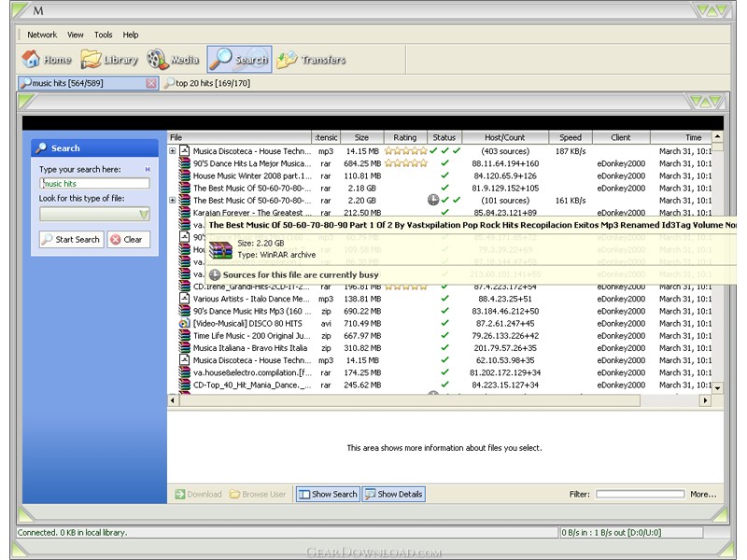The width and height of the screenshot is (747, 560).
Task: Open the Transfers section
Action: 311,60
